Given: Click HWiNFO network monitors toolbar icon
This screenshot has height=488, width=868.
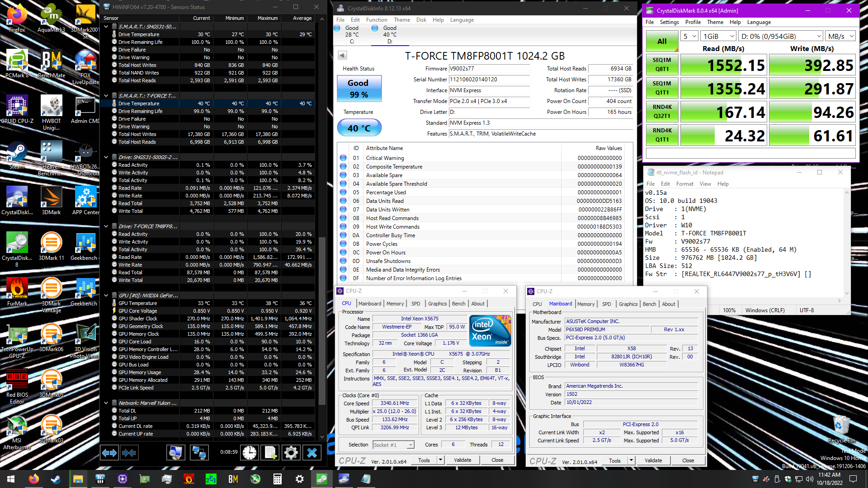Looking at the screenshot, I should tap(199, 452).
